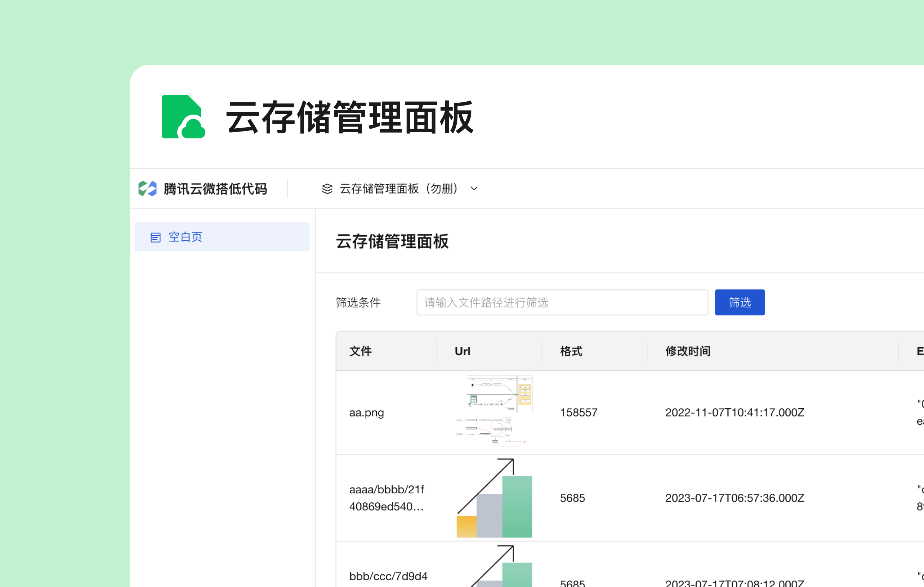This screenshot has width=924, height=587.
Task: Open the aa.png diagram thumbnail
Action: [494, 412]
